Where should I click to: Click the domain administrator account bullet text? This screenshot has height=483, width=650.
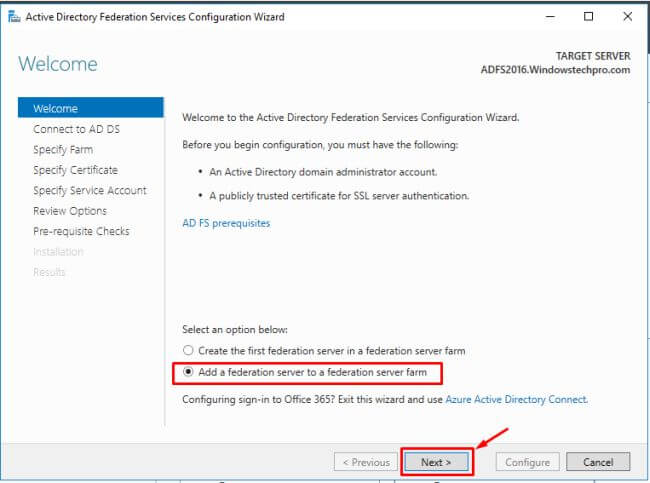pyautogui.click(x=323, y=172)
